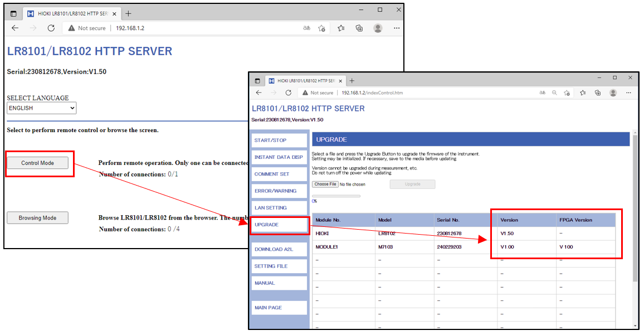
Task: Click the Control Mode button
Action: 37,163
